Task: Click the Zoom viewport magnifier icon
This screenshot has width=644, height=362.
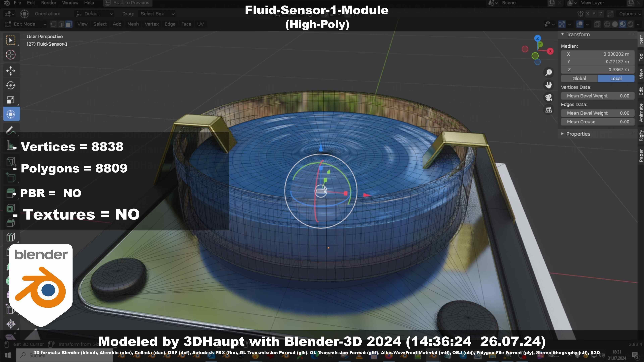Action: tap(549, 72)
